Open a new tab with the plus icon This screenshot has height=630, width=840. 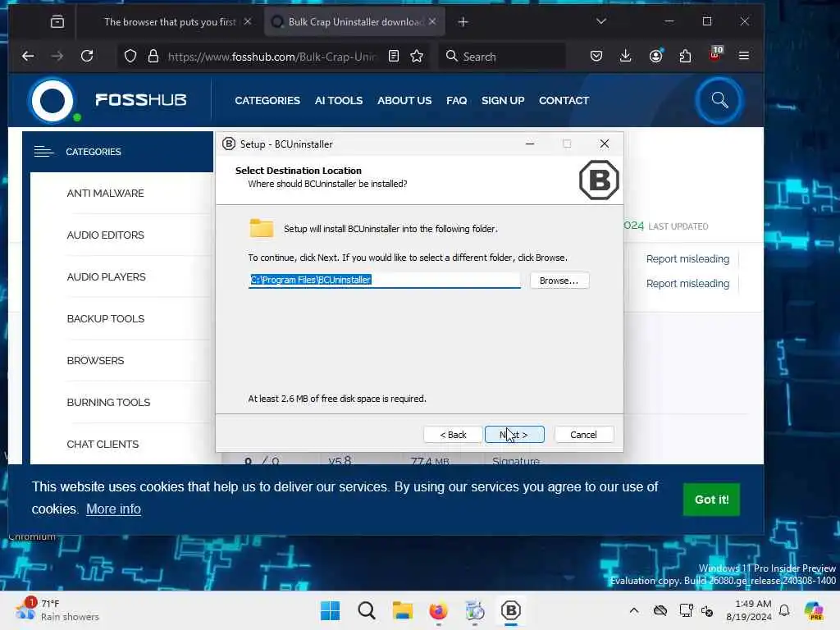[463, 22]
